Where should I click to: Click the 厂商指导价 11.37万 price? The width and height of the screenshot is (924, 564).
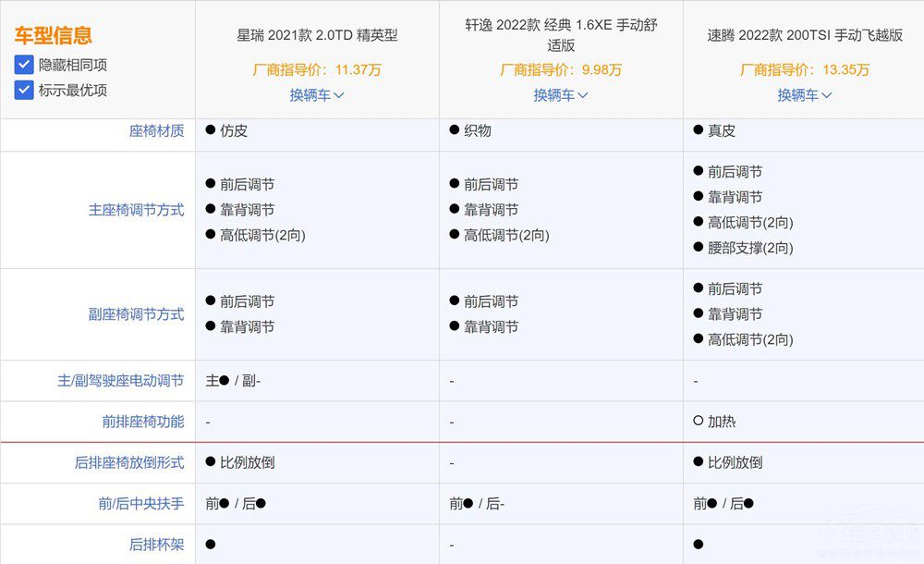click(317, 69)
